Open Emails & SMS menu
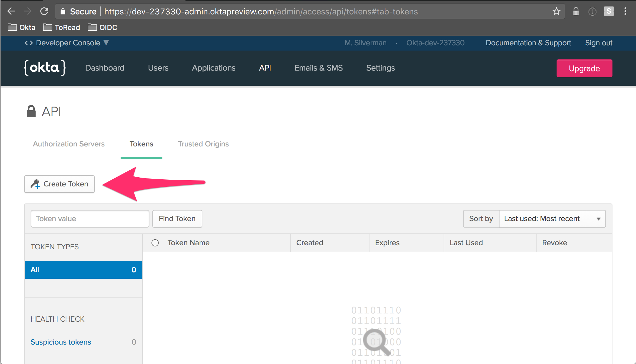636x364 pixels. pyautogui.click(x=319, y=68)
